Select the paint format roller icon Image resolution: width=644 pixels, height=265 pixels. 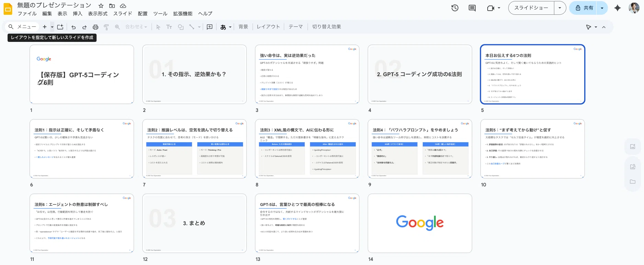click(106, 27)
